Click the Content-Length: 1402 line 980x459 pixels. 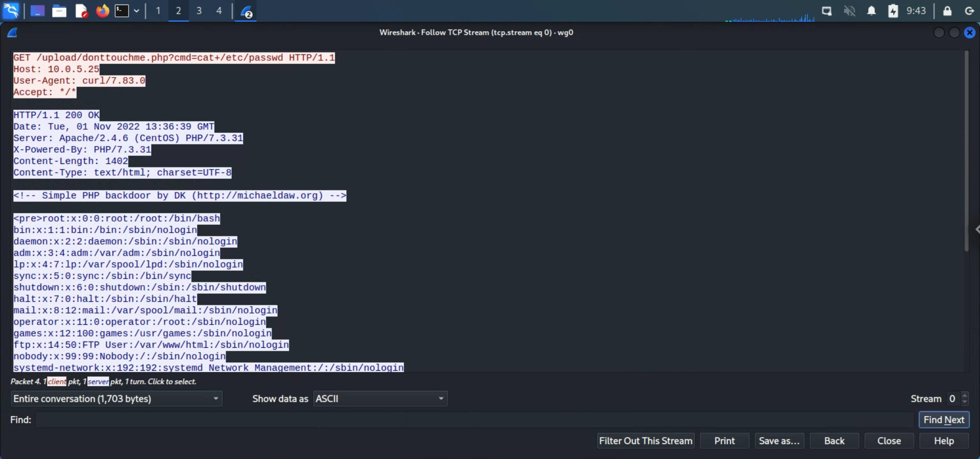[x=70, y=161]
